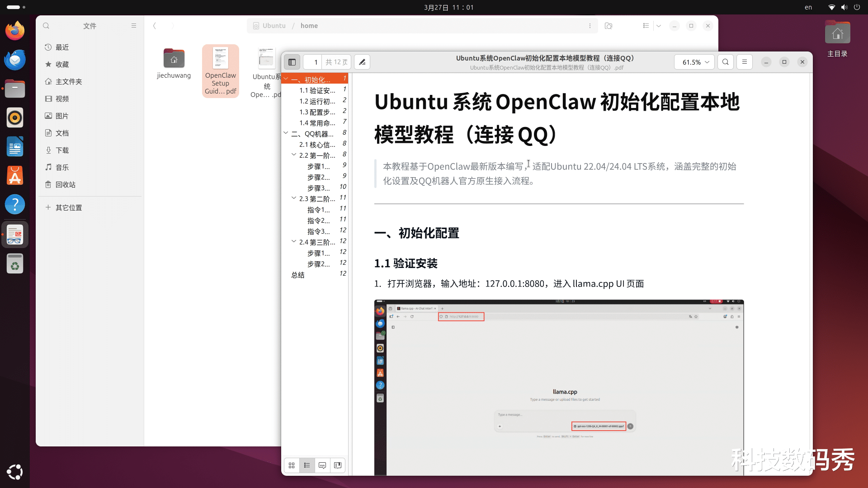Open Firefox from the Ubuntu dock
The height and width of the screenshot is (488, 868).
(15, 31)
